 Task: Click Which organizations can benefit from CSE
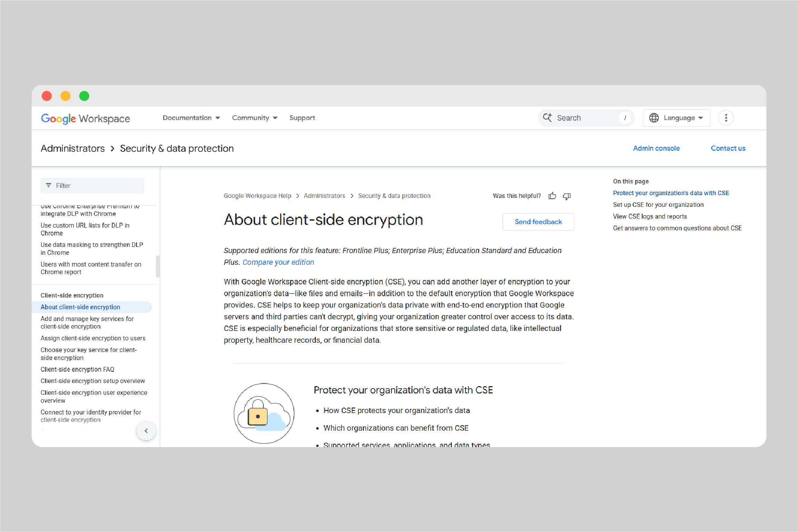click(396, 428)
